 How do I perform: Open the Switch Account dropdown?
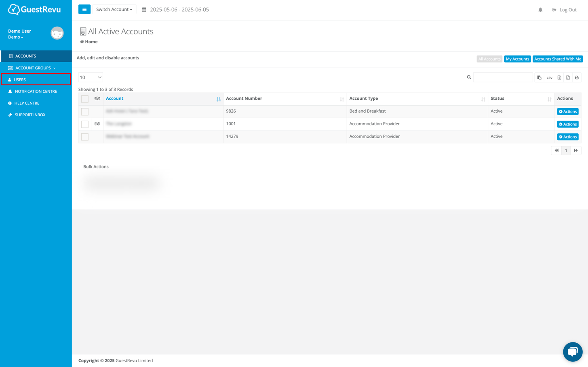(x=114, y=9)
